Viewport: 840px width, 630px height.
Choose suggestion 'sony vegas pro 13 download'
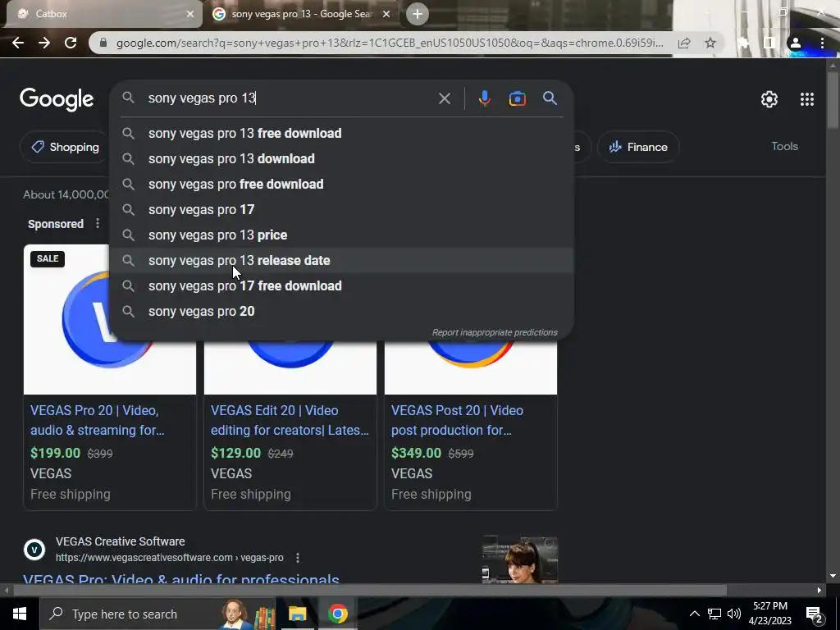point(341,158)
